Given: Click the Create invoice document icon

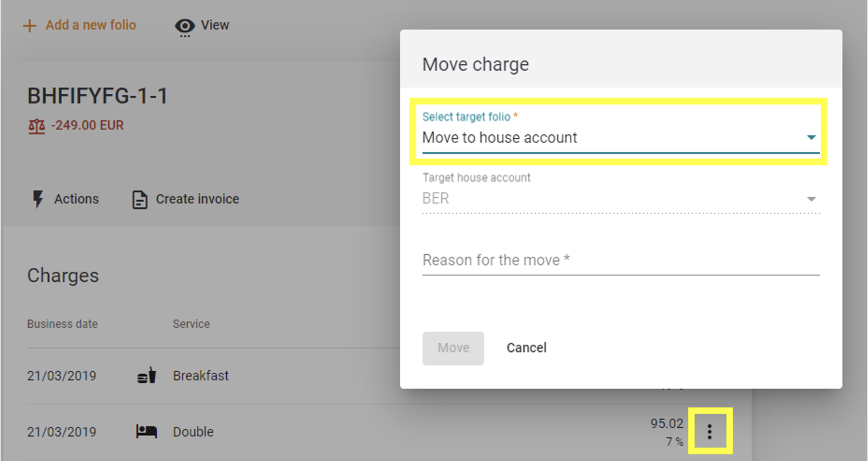Looking at the screenshot, I should pos(139,199).
